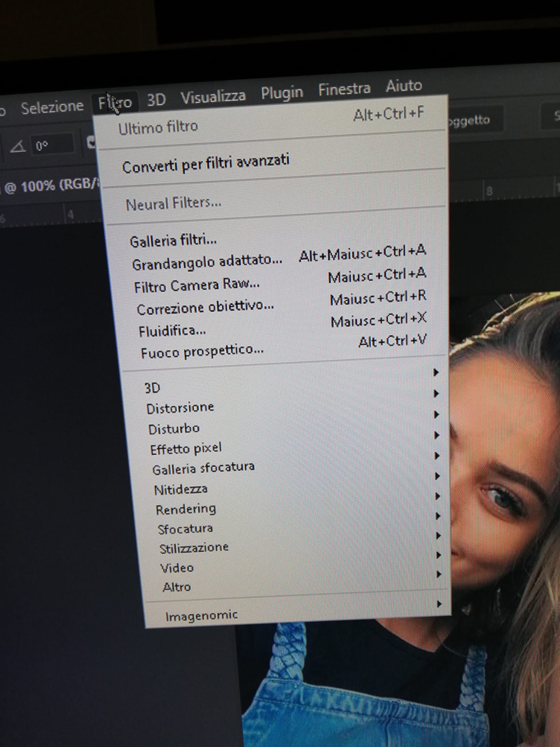Expand the Effetto pixel submenu
Image resolution: width=560 pixels, height=747 pixels.
tap(295, 442)
